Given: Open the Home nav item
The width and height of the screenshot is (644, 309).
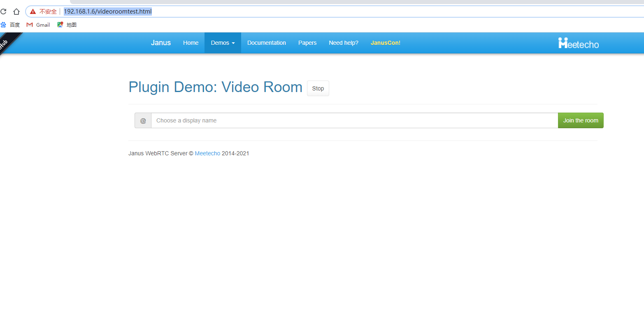Looking at the screenshot, I should tap(191, 43).
